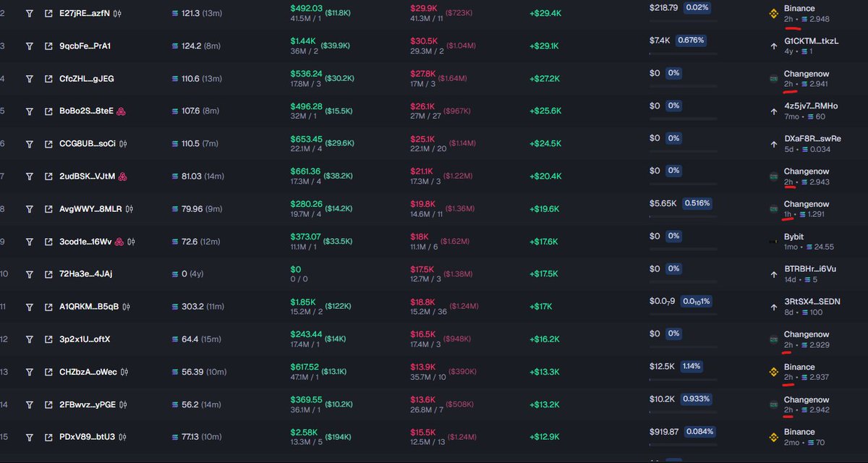This screenshot has width=868, height=463.
Task: Open external link icon for 72Ha3e...4JAj
Action: point(48,273)
